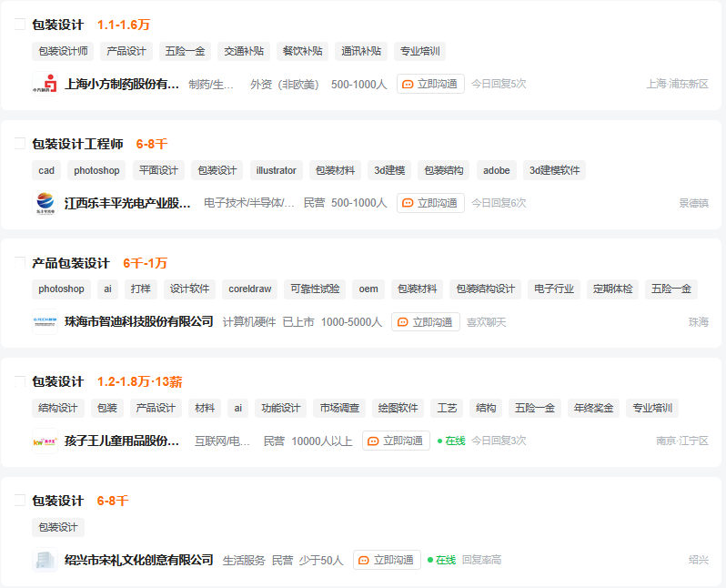Click the 孩子王儿童用品 company logo

pos(45,441)
